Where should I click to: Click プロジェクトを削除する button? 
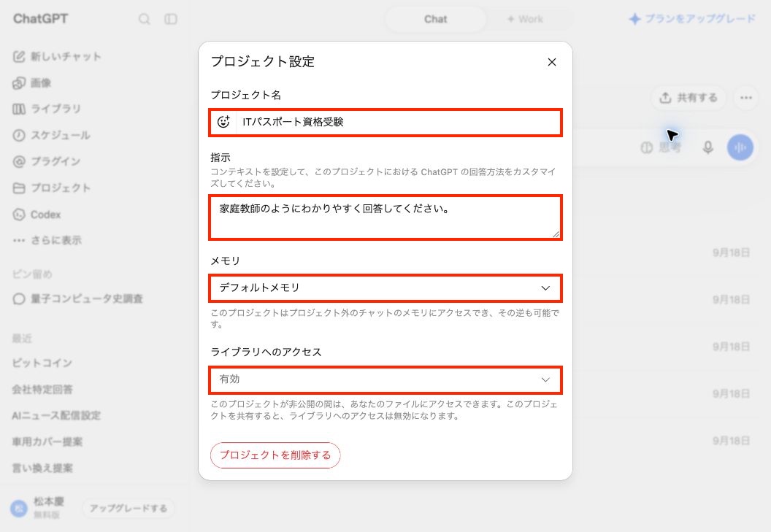tap(275, 455)
